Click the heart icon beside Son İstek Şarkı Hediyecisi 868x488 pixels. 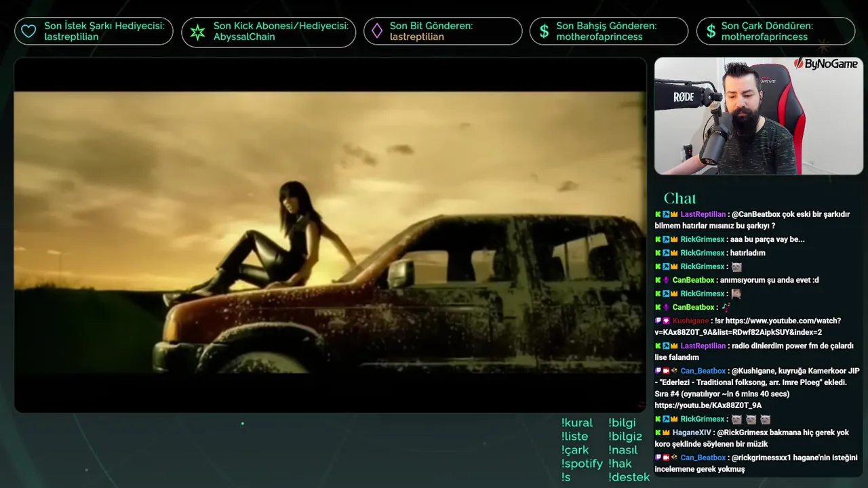[28, 31]
